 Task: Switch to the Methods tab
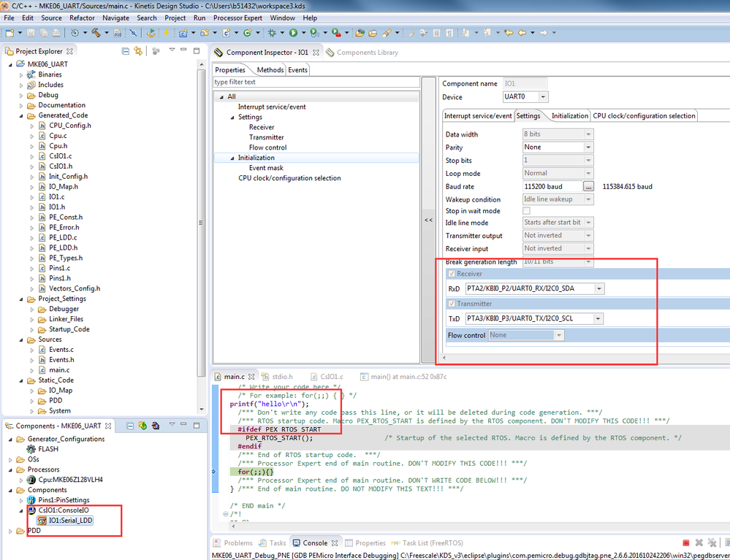(x=270, y=70)
